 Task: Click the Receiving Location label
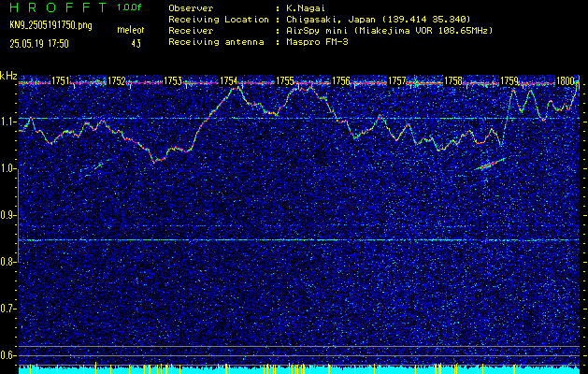click(219, 19)
